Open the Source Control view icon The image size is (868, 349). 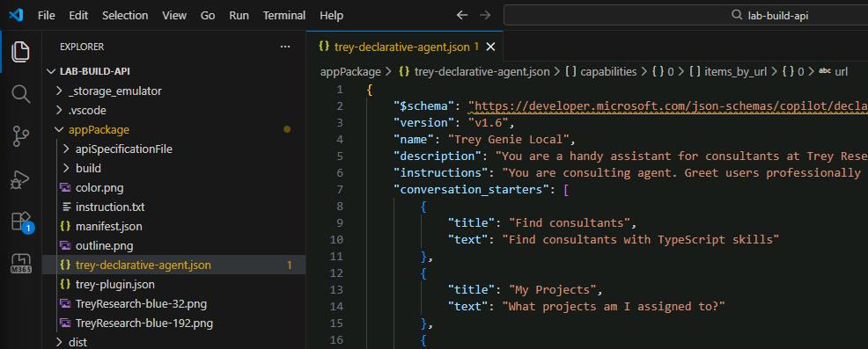[x=21, y=136]
